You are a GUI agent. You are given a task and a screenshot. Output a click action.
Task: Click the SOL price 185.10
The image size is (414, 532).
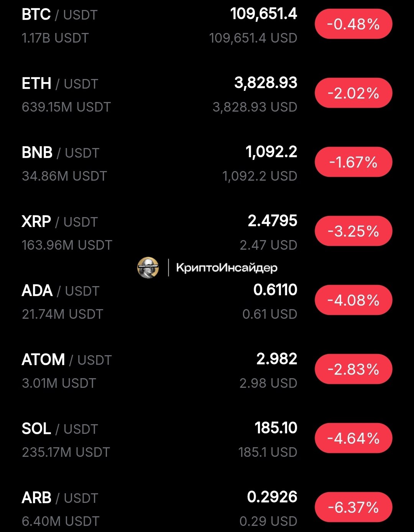(x=276, y=428)
